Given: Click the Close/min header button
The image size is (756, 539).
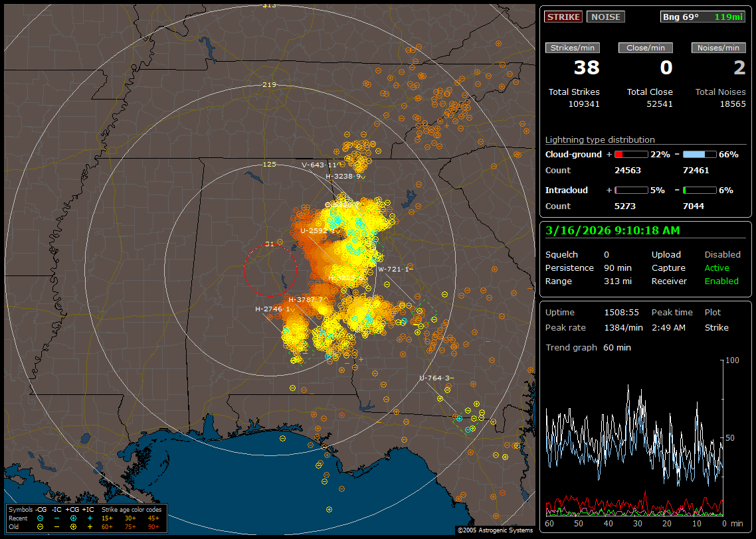Looking at the screenshot, I should point(645,48).
